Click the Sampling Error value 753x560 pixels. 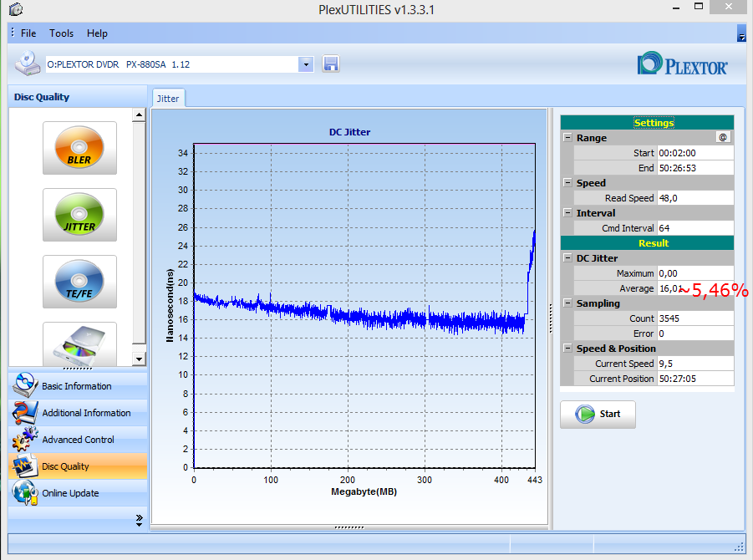tap(695, 333)
